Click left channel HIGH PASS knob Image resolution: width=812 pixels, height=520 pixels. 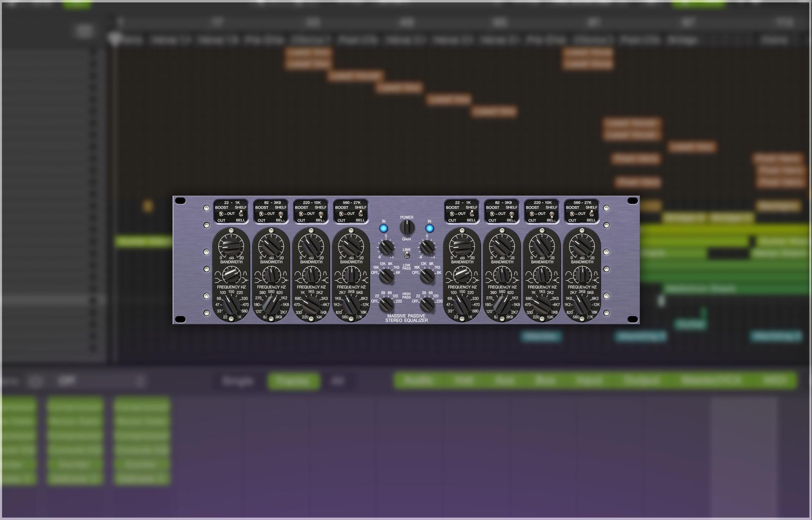[386, 304]
